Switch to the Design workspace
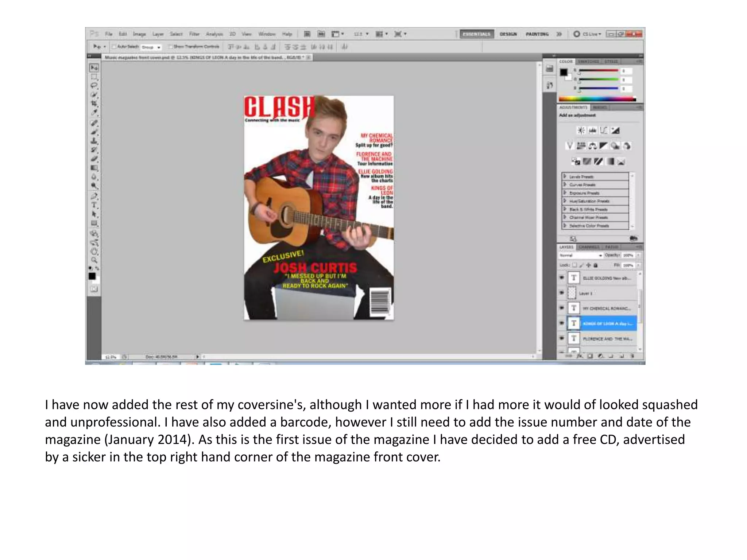The width and height of the screenshot is (747, 560). tap(508, 34)
